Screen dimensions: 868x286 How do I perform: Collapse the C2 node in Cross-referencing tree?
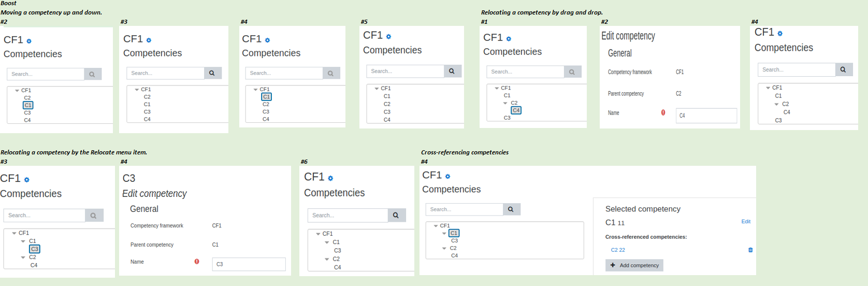(444, 248)
